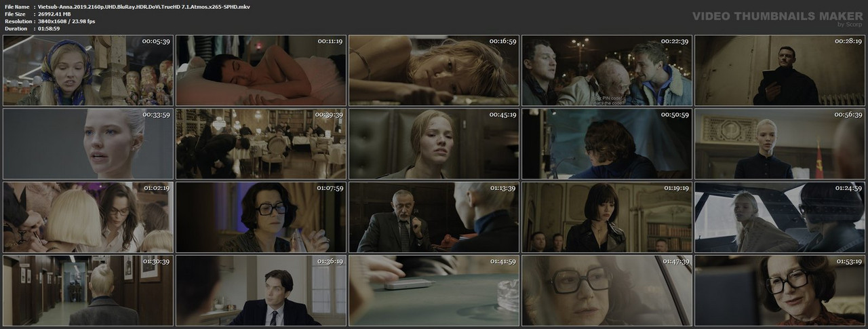Open the thumbnail at 00:11:19
This screenshot has height=329, width=868.
261,71
